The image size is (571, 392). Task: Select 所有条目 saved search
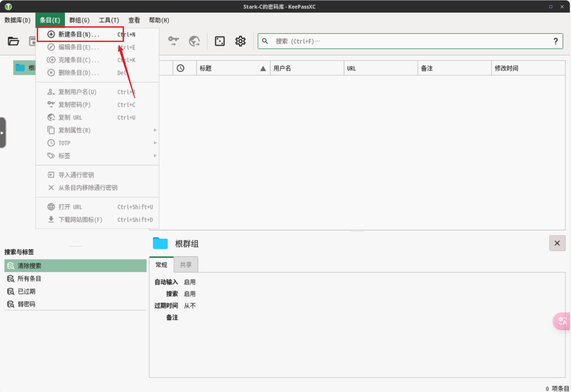tap(75, 279)
